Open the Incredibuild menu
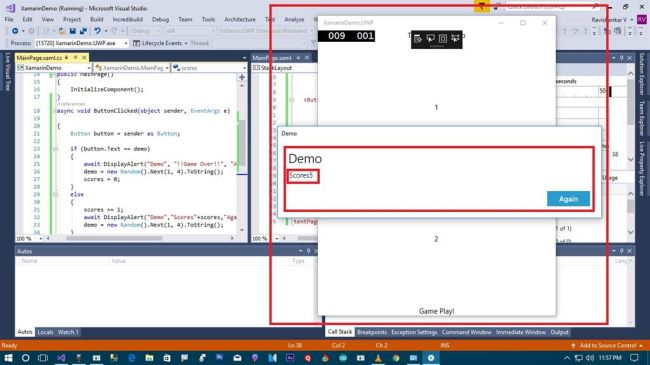The image size is (650, 365). pos(128,19)
